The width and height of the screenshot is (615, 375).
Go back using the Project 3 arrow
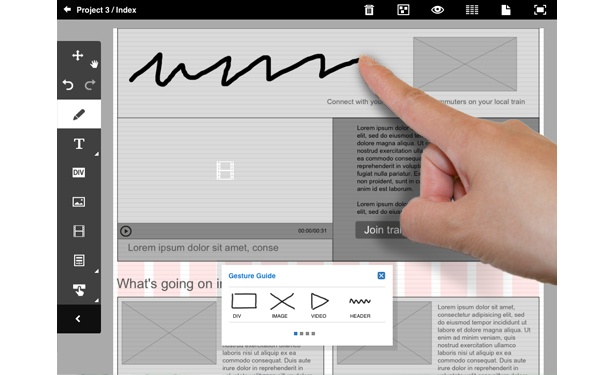click(67, 9)
